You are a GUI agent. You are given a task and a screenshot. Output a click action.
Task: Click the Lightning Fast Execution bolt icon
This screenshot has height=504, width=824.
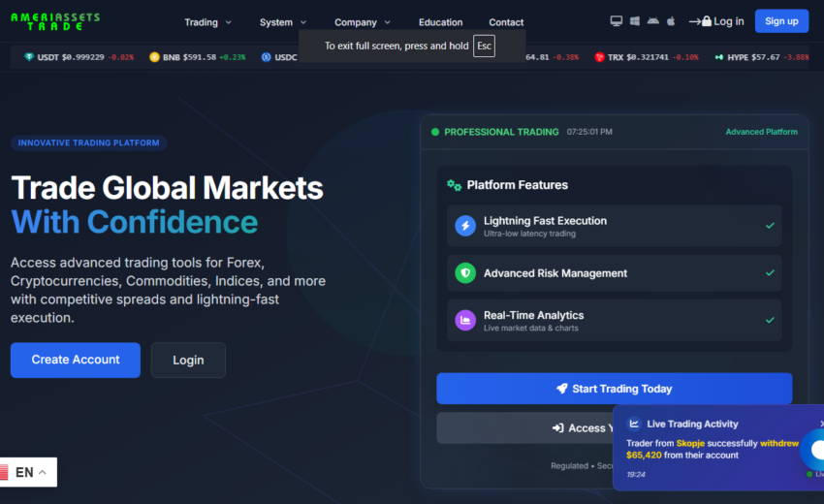(465, 226)
